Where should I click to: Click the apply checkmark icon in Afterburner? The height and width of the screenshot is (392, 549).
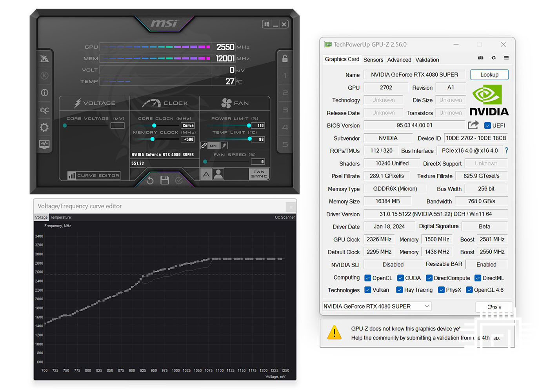[x=179, y=180]
